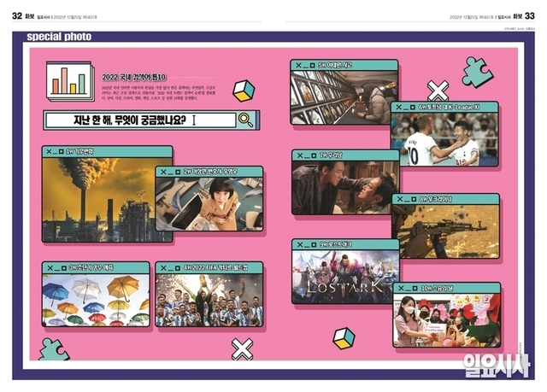
Task: Maximize the 2위 이상한 변호사 우영우 window
Action: click(178, 172)
